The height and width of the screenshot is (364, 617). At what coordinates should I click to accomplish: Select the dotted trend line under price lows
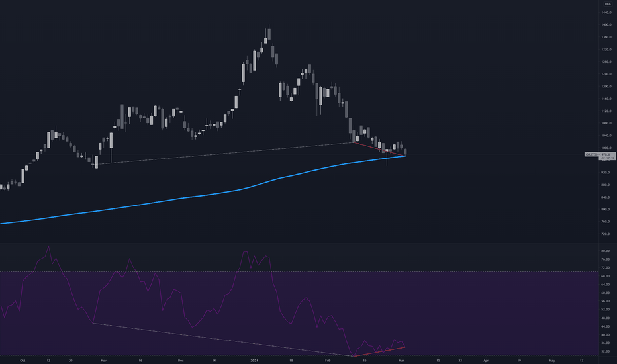(x=224, y=154)
